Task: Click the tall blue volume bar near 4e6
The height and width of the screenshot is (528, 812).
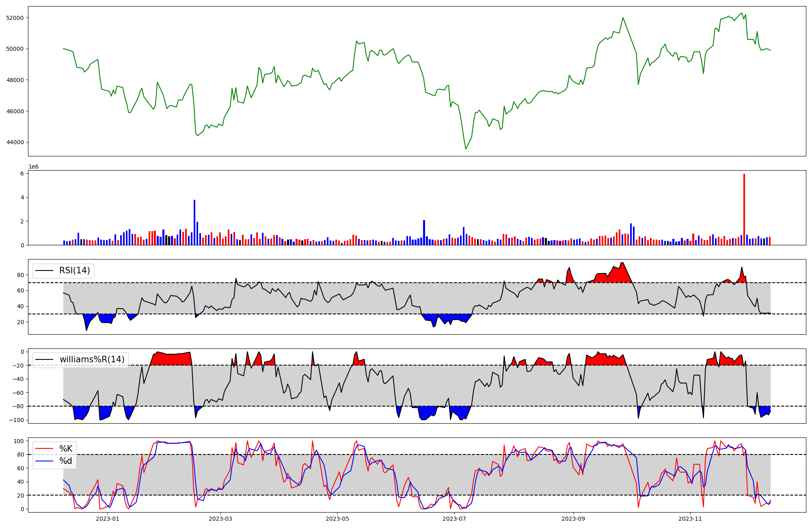Action: pyautogui.click(x=194, y=222)
